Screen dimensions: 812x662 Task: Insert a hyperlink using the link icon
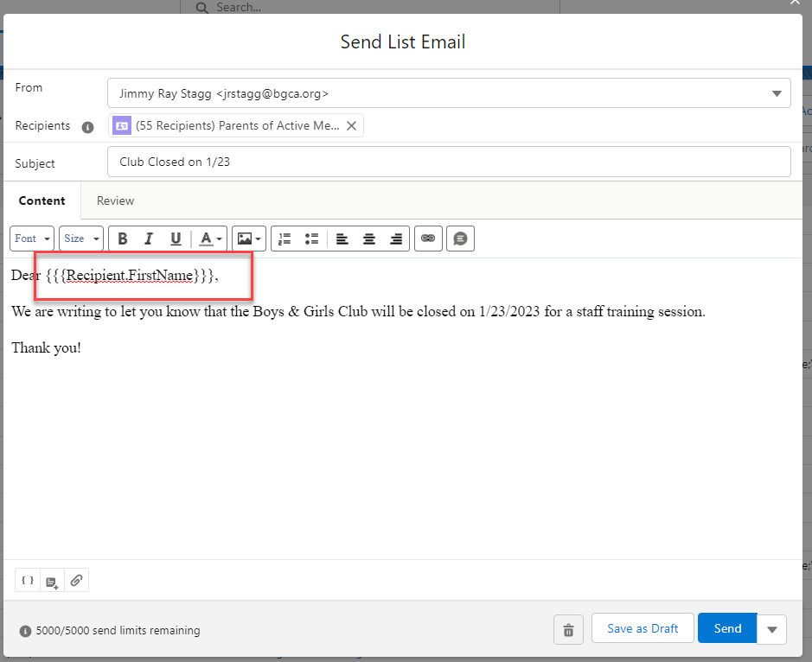click(x=428, y=239)
